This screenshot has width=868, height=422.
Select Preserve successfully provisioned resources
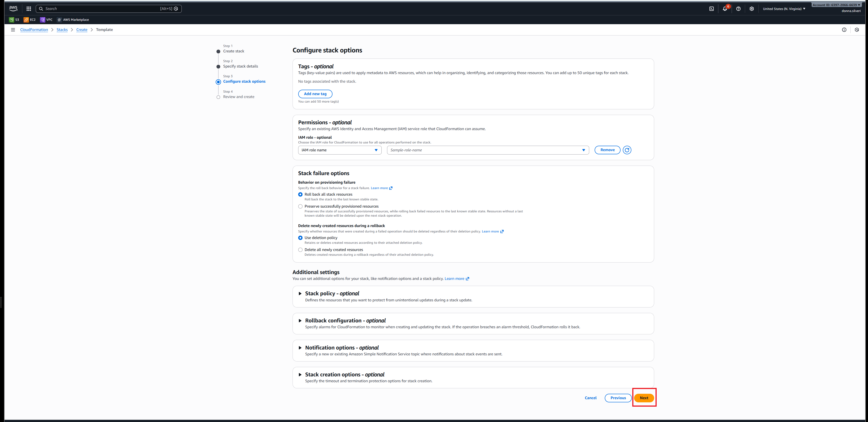[300, 206]
